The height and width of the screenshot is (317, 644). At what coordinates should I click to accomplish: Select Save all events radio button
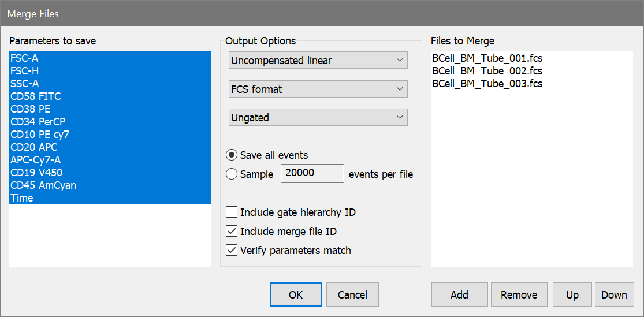point(232,155)
